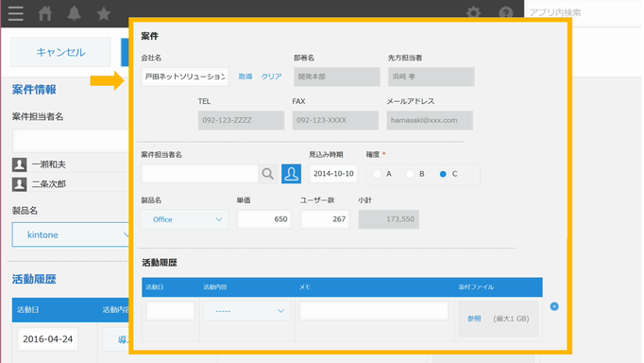
Task: Click the 添付ファイル column header
Action: (477, 287)
